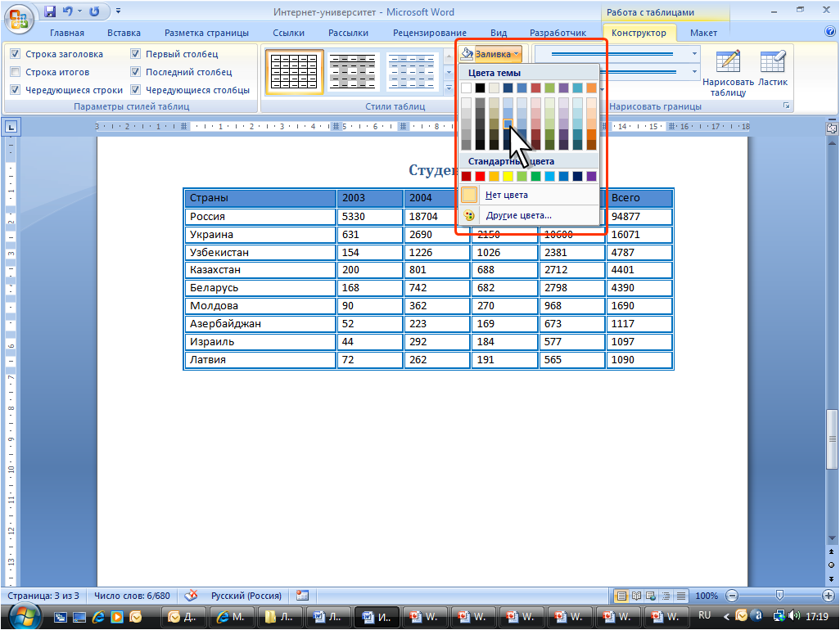Viewport: 840px width, 630px height.
Task: Select the Ластик eraser tool
Action: coord(772,70)
